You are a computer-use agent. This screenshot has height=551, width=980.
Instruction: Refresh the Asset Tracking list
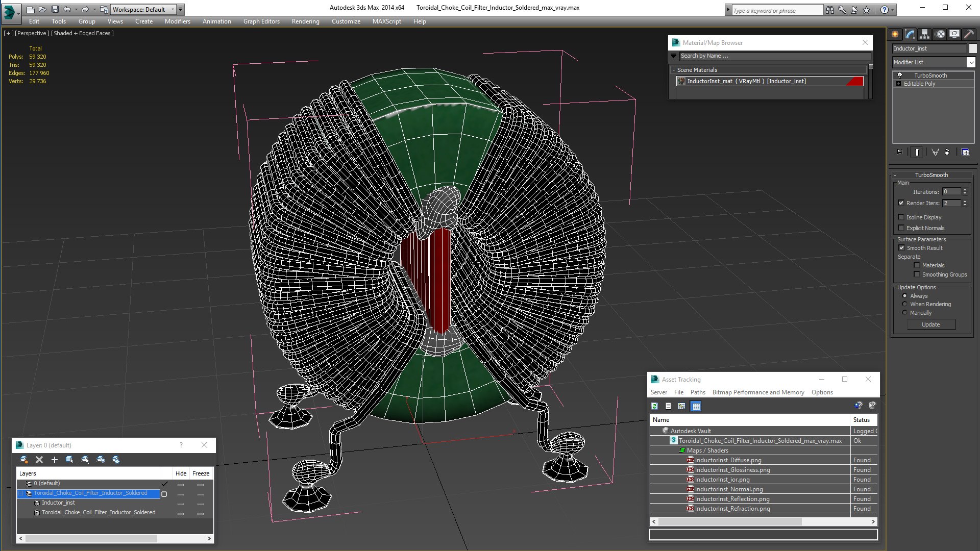654,406
